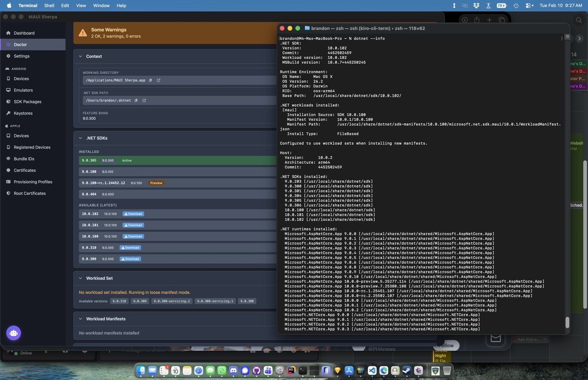
Task: Open GitHub Desktop from the Dock
Action: [256, 370]
